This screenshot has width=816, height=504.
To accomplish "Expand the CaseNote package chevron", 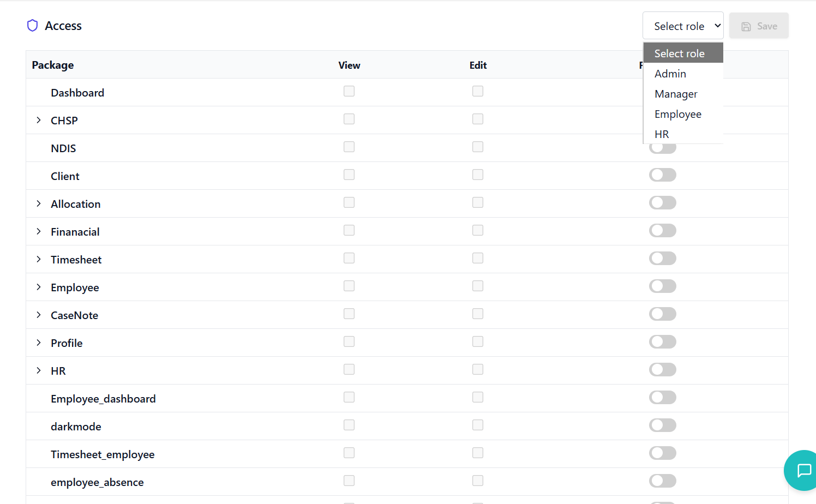I will coord(39,315).
